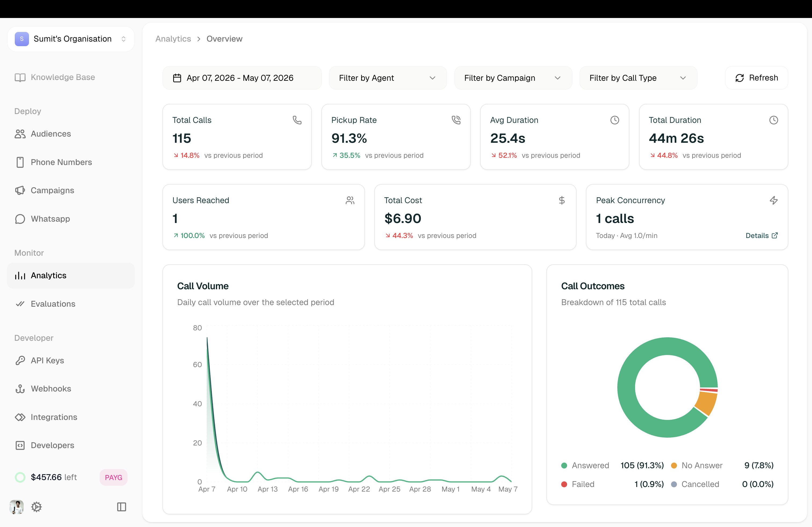Open Phone Numbers section

tap(71, 162)
